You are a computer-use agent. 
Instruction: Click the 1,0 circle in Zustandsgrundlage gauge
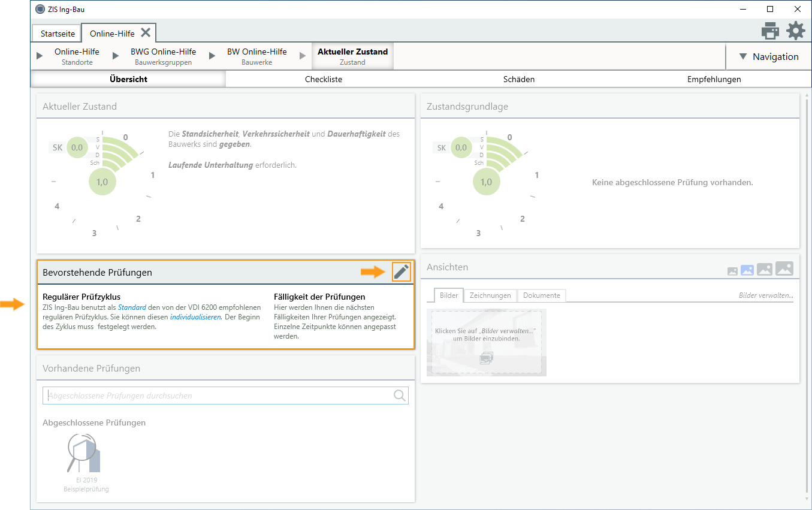point(486,182)
